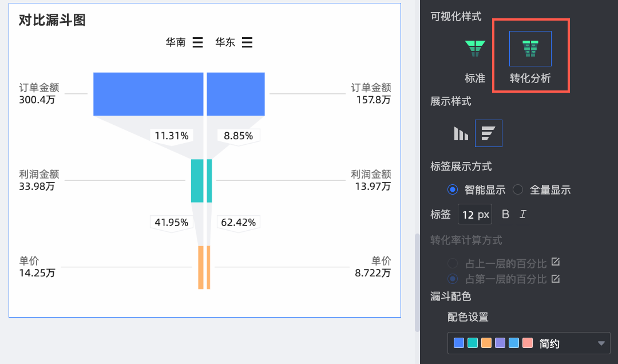
Task: Toggle italic for label text
Action: [x=522, y=215]
